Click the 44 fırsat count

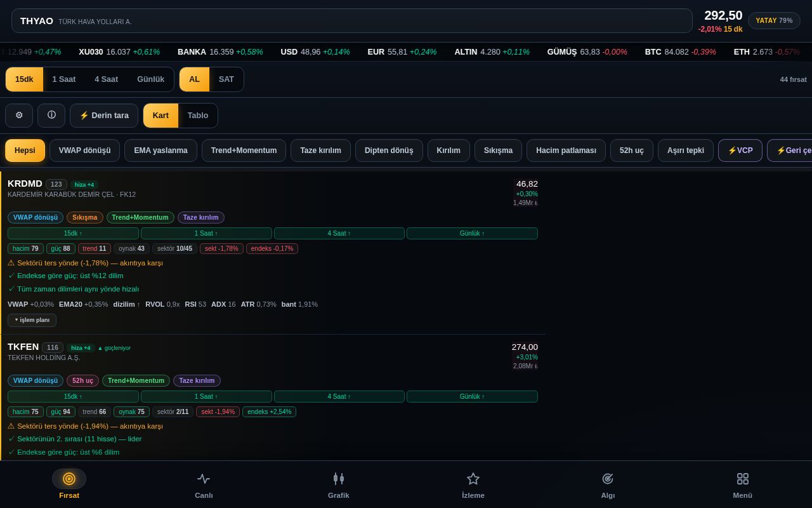pyautogui.click(x=793, y=79)
